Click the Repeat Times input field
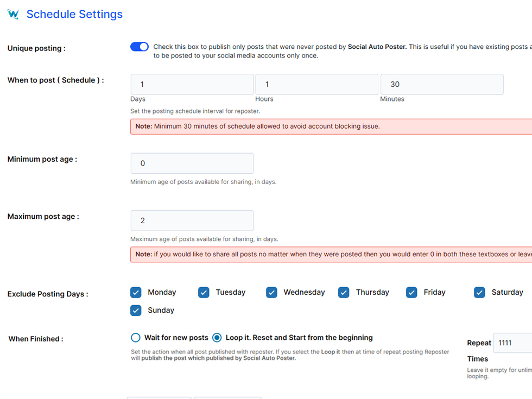 [512, 343]
